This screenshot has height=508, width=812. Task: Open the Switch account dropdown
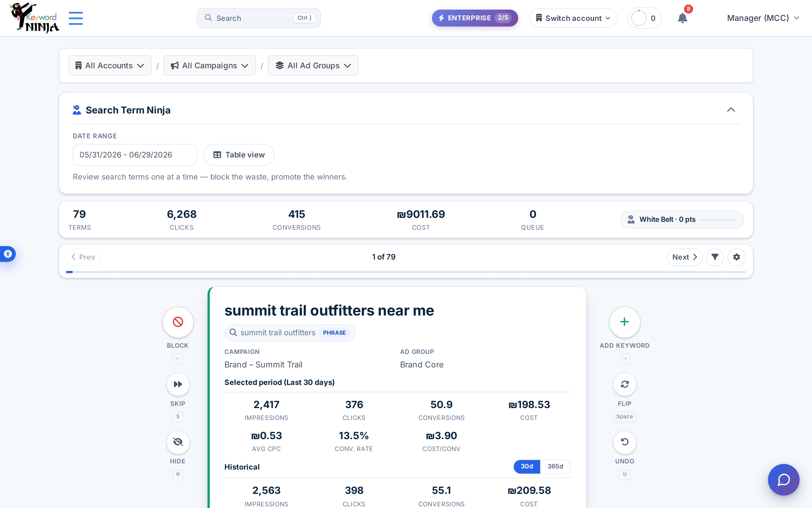(573, 18)
